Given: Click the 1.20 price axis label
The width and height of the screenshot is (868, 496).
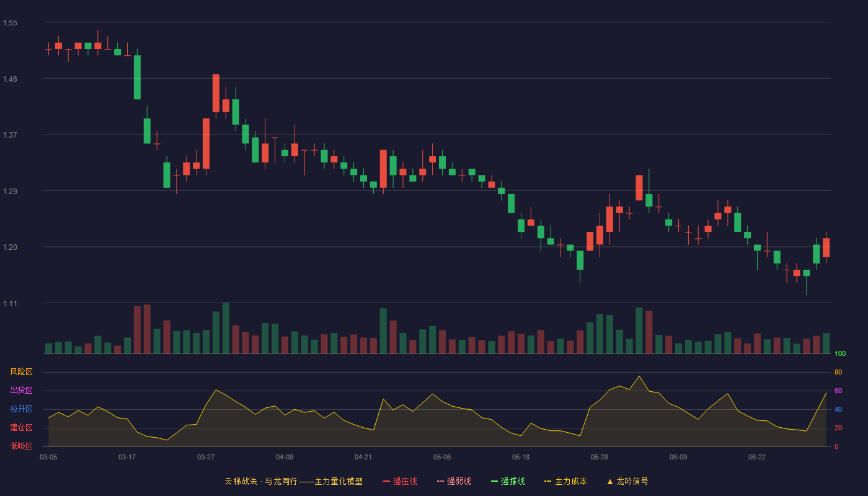Looking at the screenshot, I should pyautogui.click(x=10, y=247).
